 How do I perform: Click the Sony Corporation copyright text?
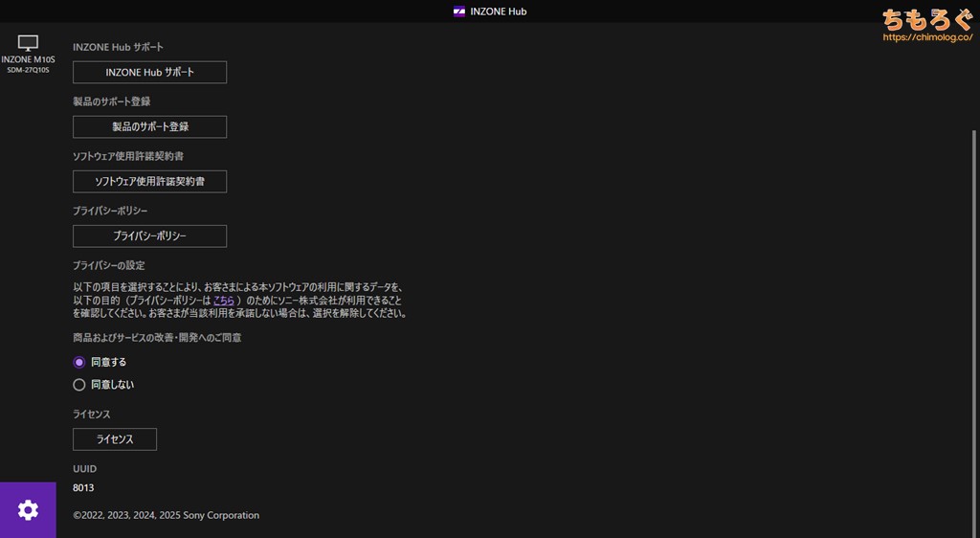[x=167, y=516]
